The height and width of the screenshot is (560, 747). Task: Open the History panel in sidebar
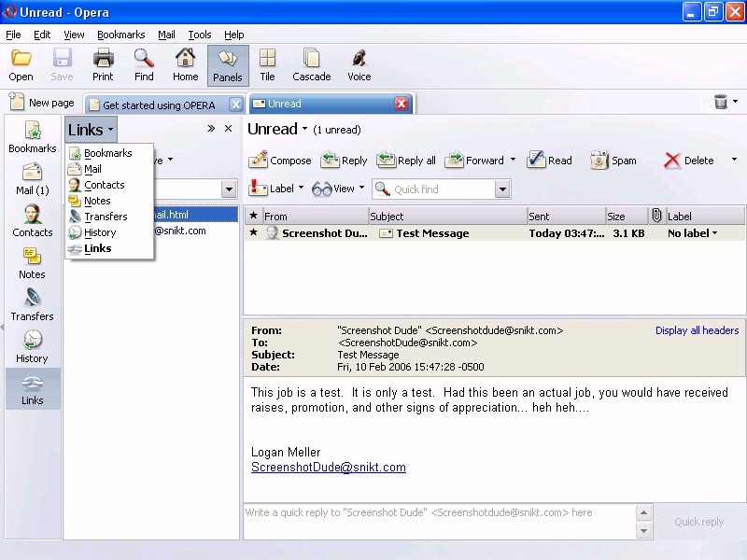tap(32, 346)
